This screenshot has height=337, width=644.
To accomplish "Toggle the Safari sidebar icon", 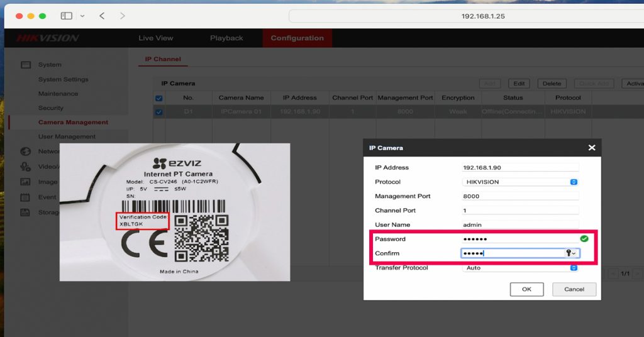I will click(x=67, y=16).
